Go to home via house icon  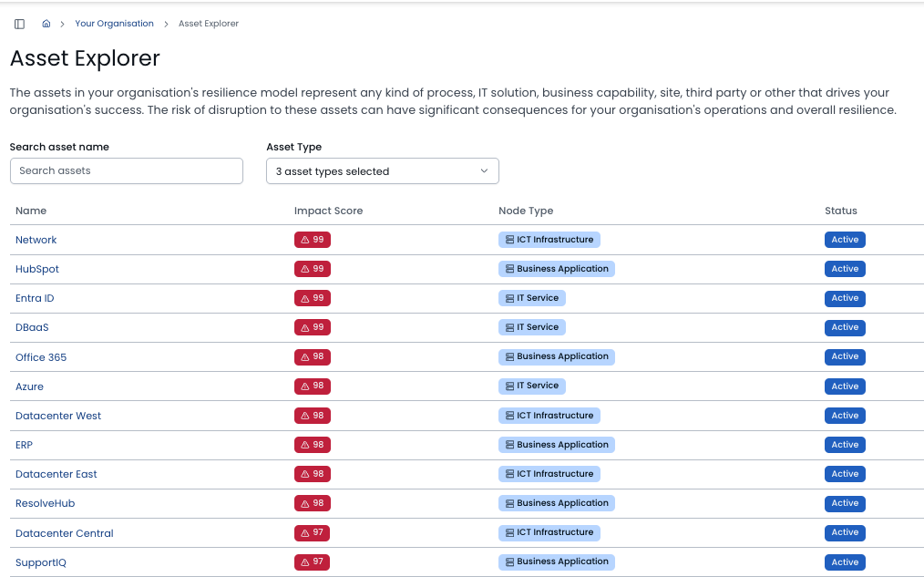[46, 24]
